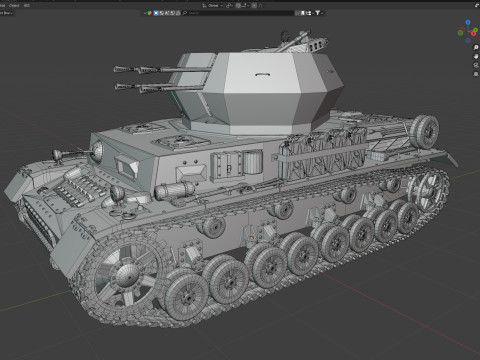
Task: Open the pivot point selector
Action: (x=229, y=6)
